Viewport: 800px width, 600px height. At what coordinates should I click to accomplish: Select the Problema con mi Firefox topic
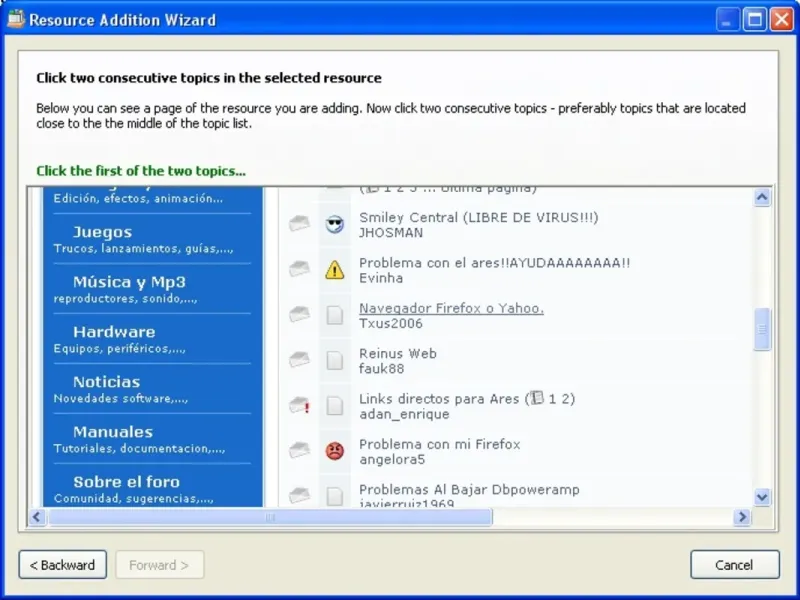pos(439,444)
